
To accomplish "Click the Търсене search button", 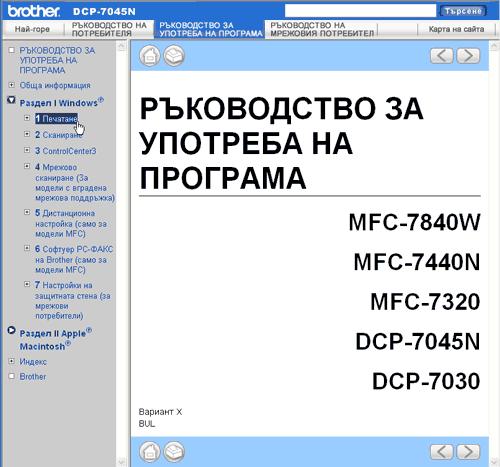I will point(463,11).
